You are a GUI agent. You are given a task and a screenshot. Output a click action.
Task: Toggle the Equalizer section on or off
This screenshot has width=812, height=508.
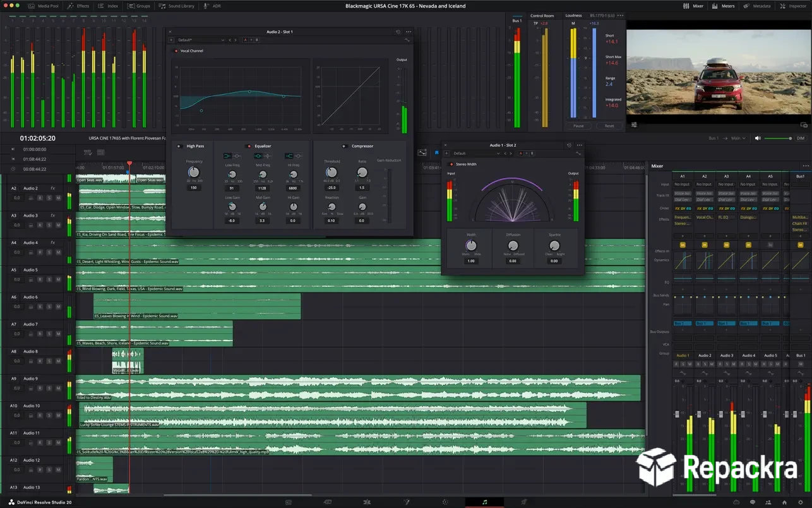coord(249,146)
